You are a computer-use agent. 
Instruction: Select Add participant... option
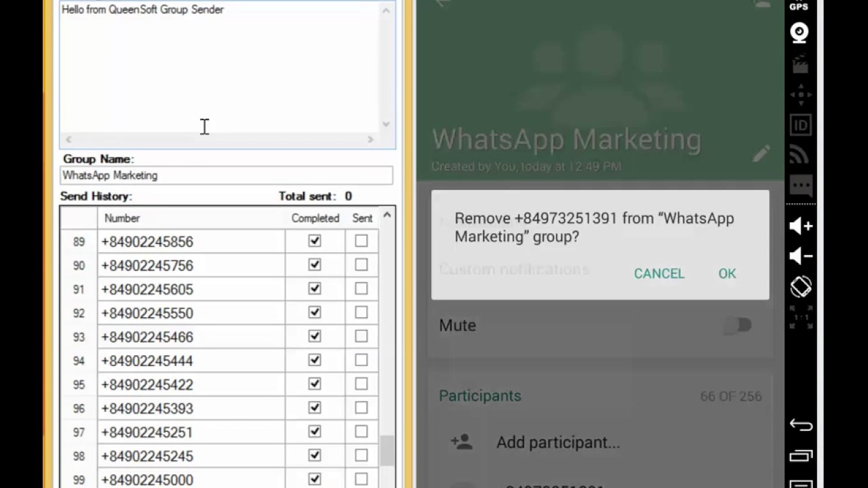pyautogui.click(x=558, y=443)
